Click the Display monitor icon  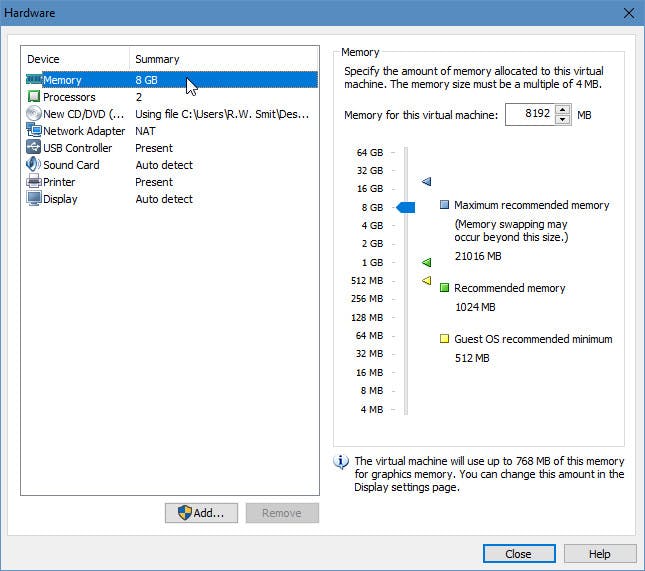(x=34, y=199)
